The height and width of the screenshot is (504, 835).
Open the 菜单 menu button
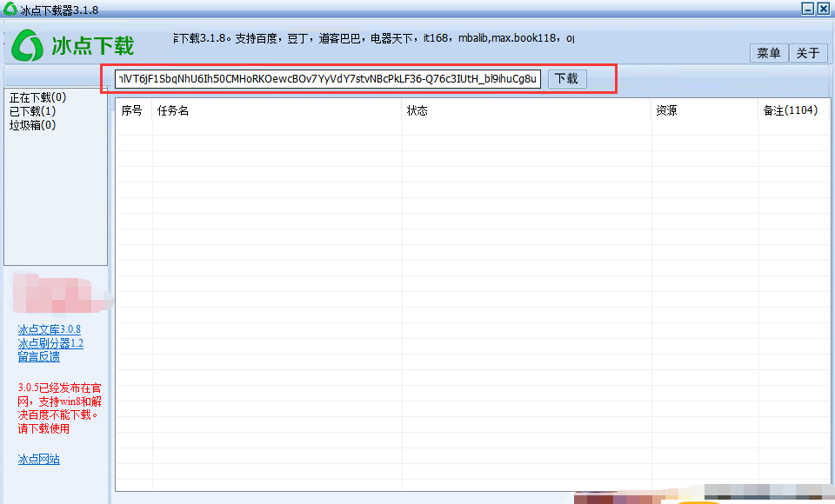768,53
